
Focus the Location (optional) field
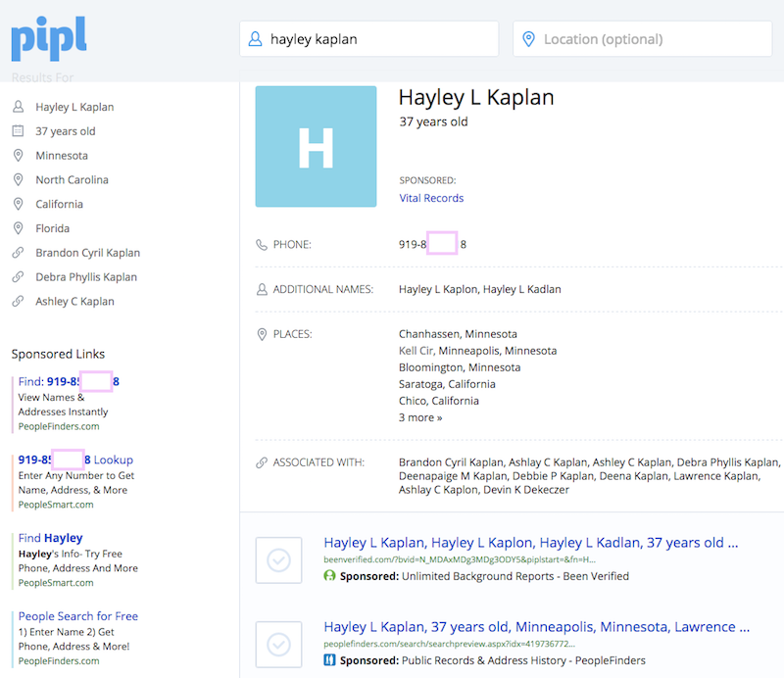pyautogui.click(x=643, y=39)
